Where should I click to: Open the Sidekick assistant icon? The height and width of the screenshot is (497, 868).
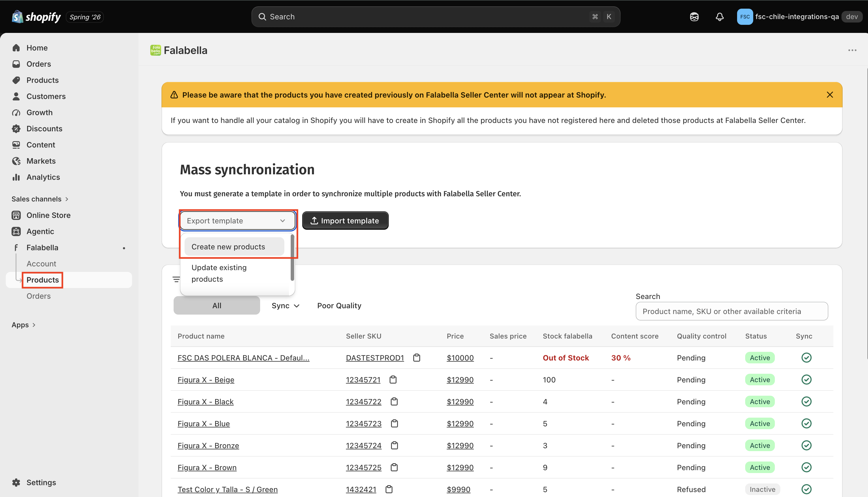(x=694, y=17)
